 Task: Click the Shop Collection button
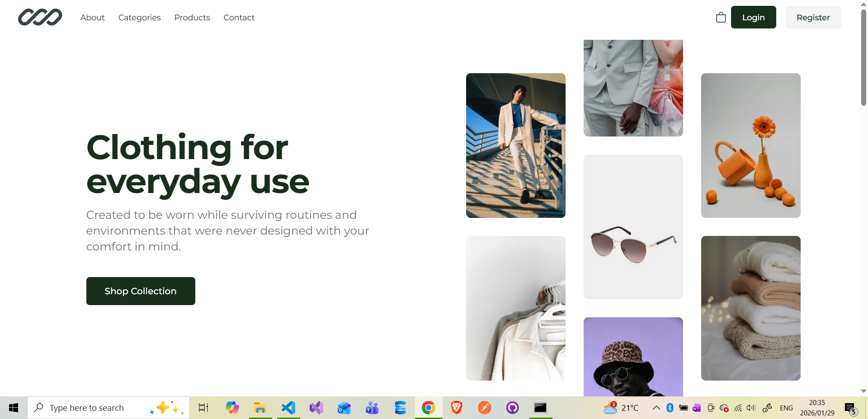[141, 291]
